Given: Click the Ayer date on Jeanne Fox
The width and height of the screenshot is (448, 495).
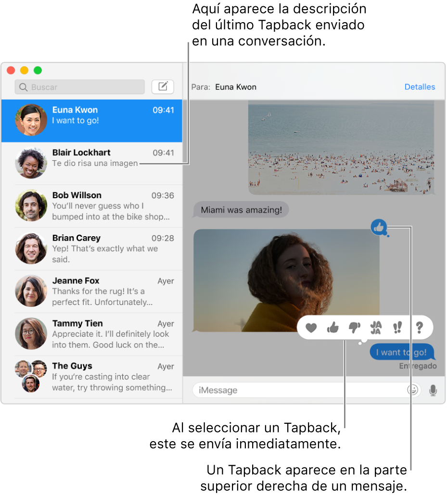Looking at the screenshot, I should pos(166,281).
